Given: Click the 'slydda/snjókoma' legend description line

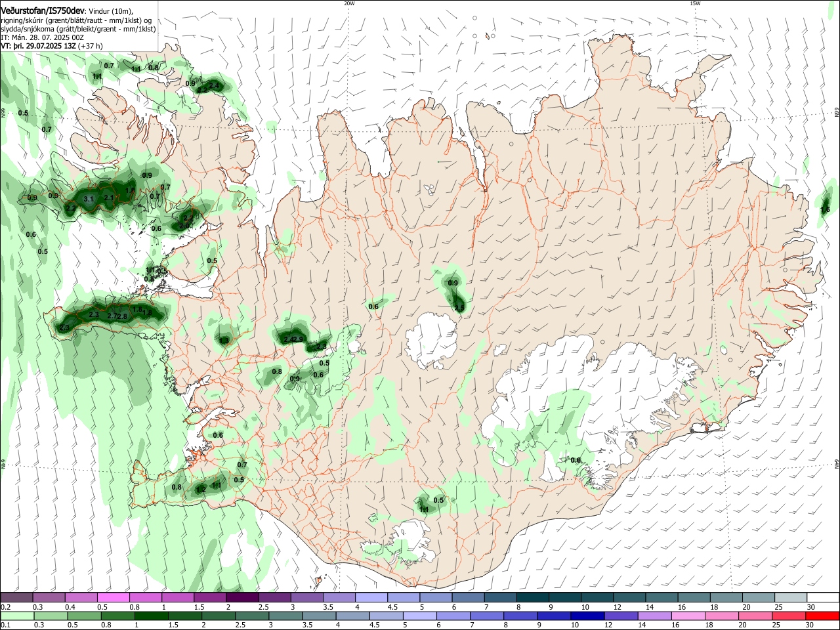Looking at the screenshot, I should pos(78,29).
